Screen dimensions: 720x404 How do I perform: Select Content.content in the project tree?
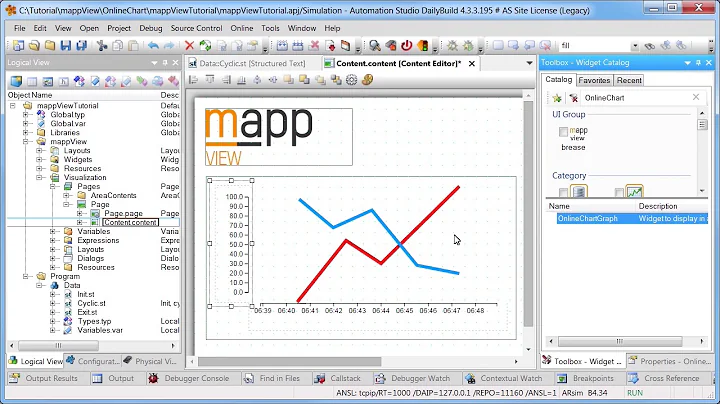[130, 222]
